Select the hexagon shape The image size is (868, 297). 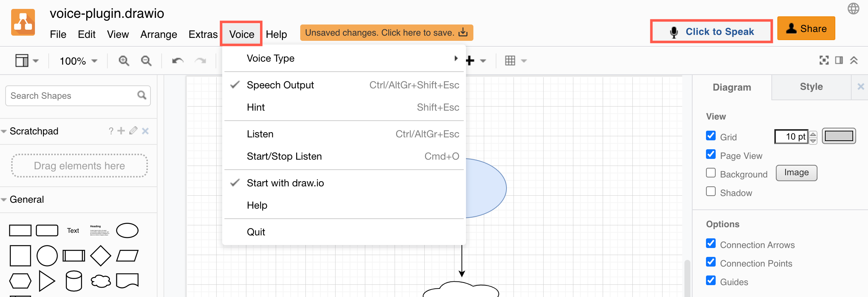tap(20, 281)
